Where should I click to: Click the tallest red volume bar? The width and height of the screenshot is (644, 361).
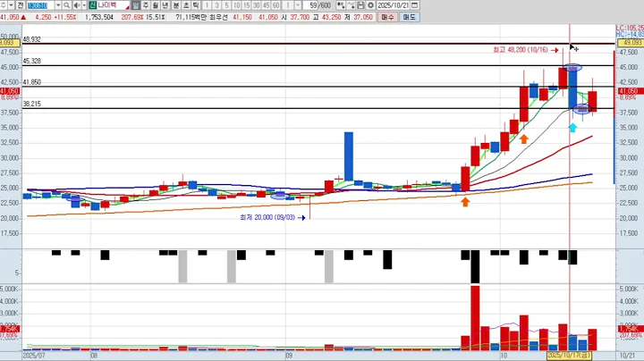point(475,318)
